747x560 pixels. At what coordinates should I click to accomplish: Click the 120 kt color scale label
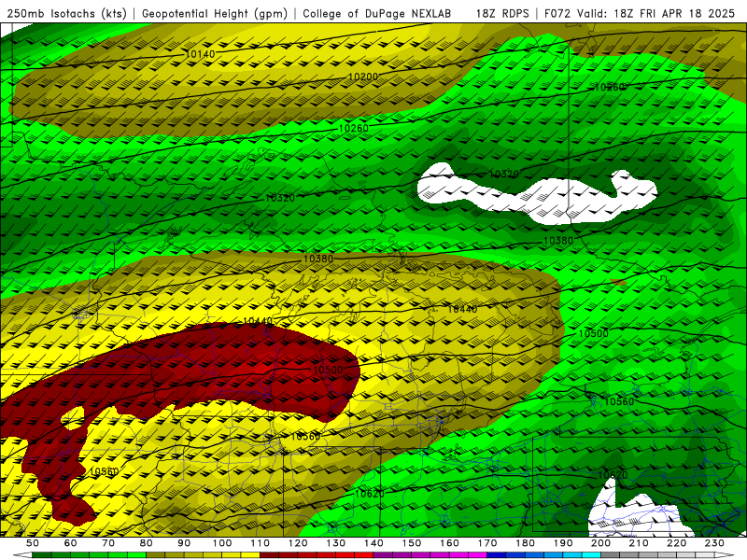click(x=298, y=543)
